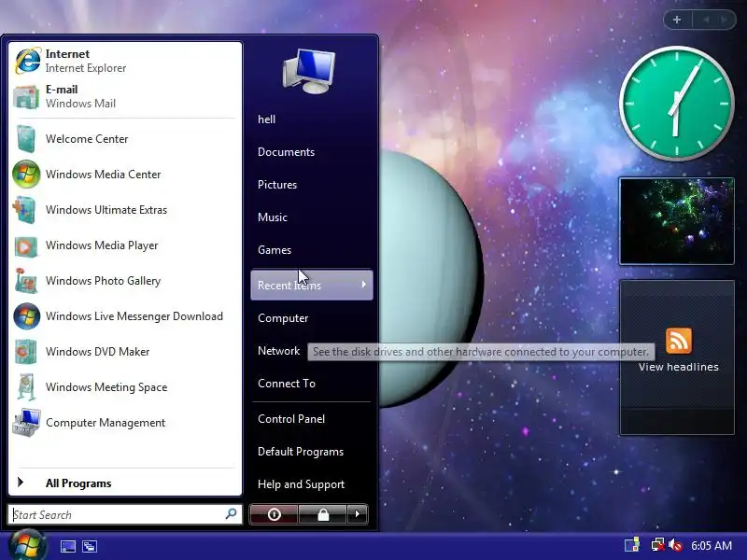Viewport: 747px width, 560px height.
Task: Open the shutdown options arrow menu
Action: [x=358, y=514]
